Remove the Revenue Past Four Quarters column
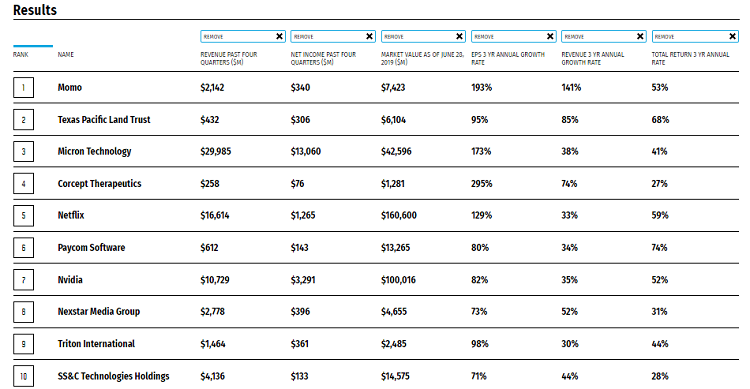Image resolution: width=750 pixels, height=389 pixels. pos(279,36)
